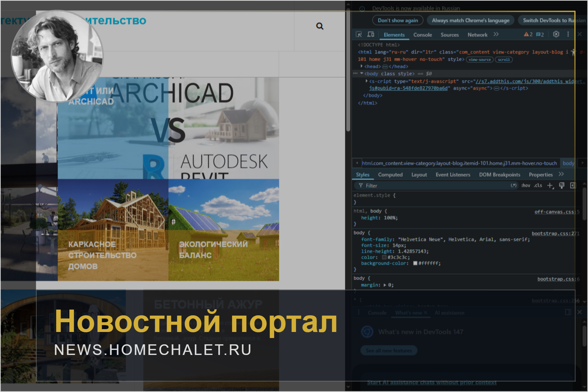Click the font-family Helvetica Neue declaration
Viewport: 588px width, 392px height.
pyautogui.click(x=445, y=239)
